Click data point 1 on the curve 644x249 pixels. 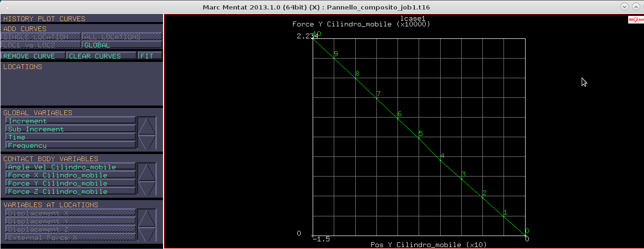(x=503, y=216)
